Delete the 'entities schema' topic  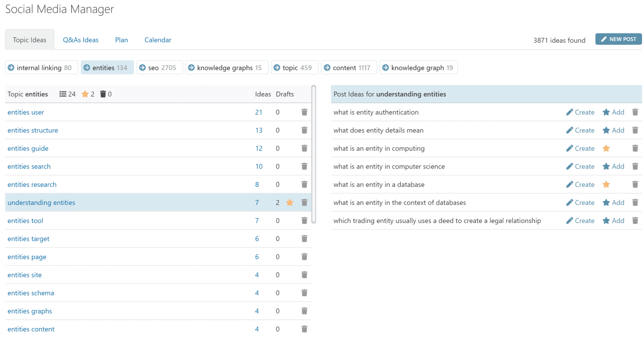pyautogui.click(x=304, y=293)
